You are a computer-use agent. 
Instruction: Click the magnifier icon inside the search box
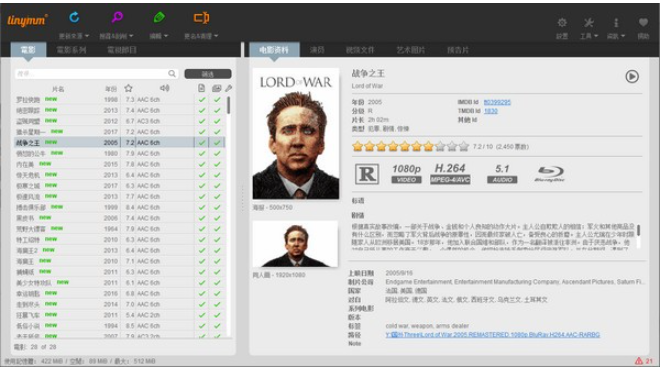172,73
